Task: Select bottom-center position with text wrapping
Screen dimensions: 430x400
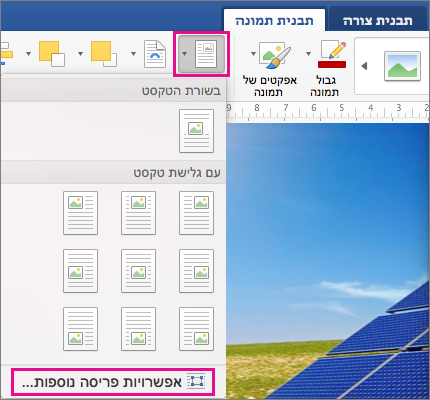Action: (x=138, y=329)
